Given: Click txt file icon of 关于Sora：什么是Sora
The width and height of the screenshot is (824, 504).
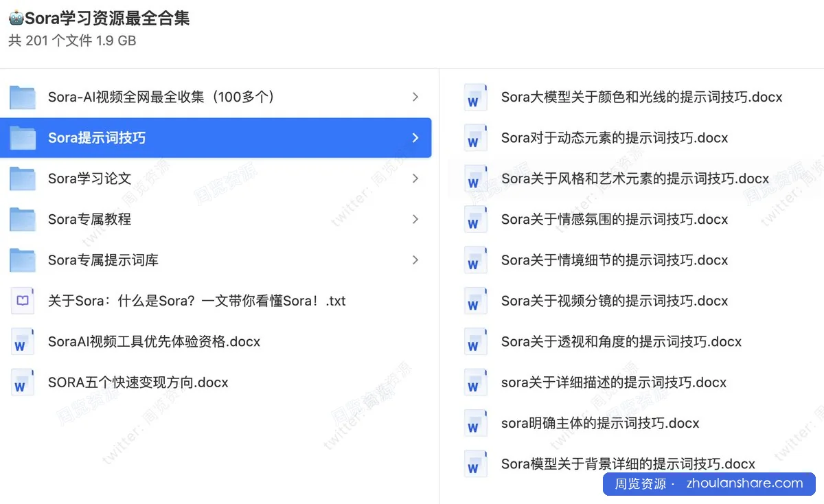Looking at the screenshot, I should tap(23, 301).
